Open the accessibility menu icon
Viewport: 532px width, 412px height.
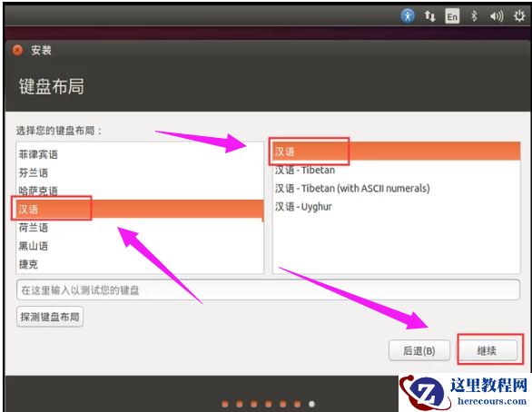click(408, 15)
